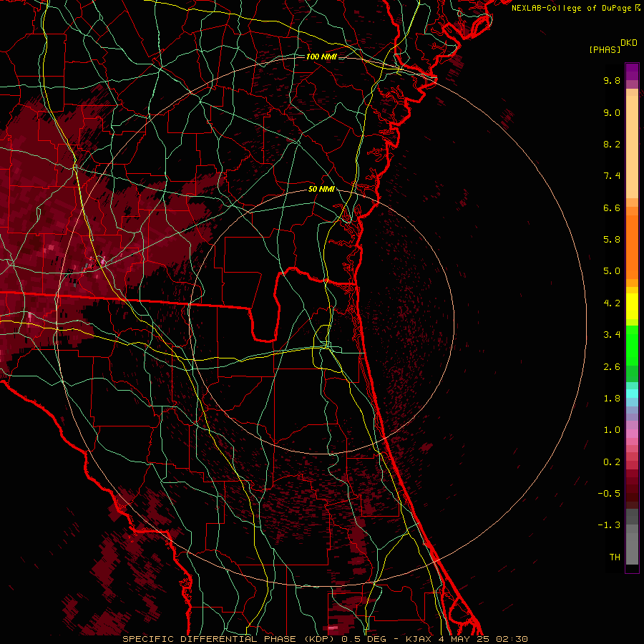Click the 1.8 legend value

pos(612,399)
